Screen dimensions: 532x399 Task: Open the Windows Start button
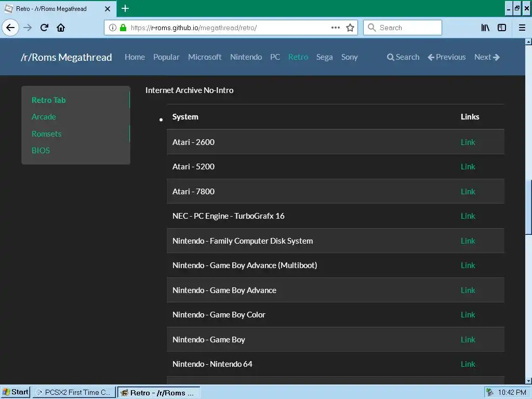(15, 392)
